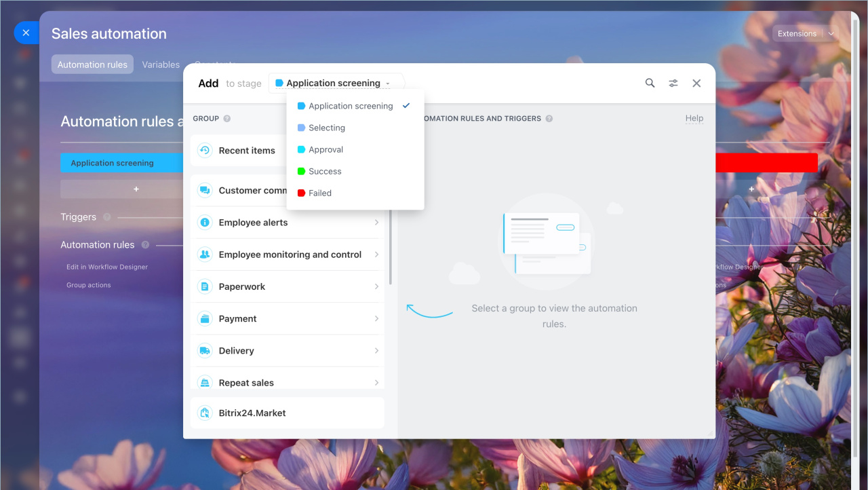Open filter settings sliders icon
The width and height of the screenshot is (868, 490).
click(x=673, y=83)
